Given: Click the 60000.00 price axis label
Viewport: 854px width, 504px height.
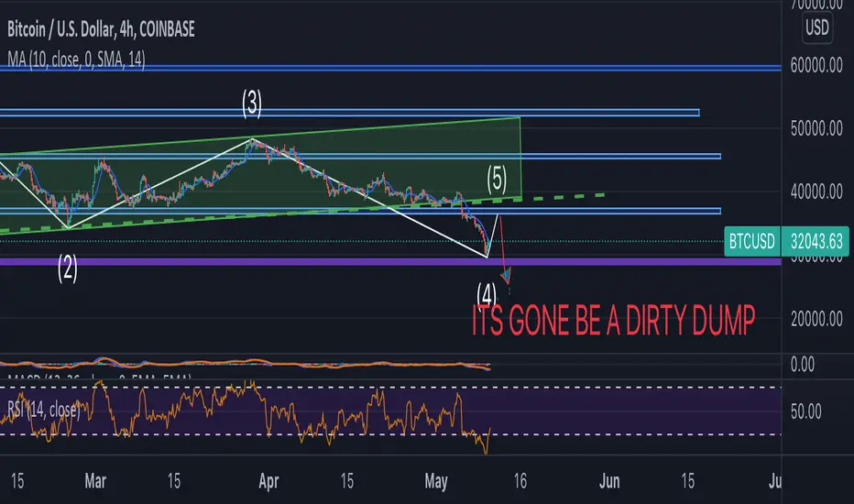Looking at the screenshot, I should (816, 65).
